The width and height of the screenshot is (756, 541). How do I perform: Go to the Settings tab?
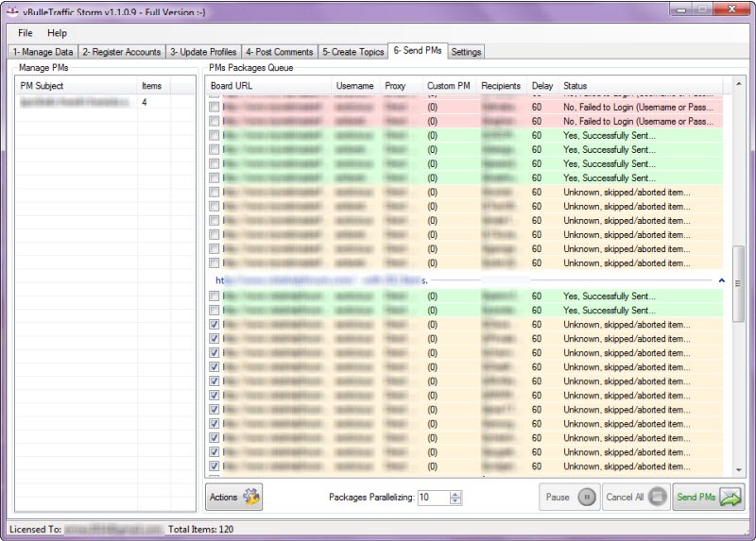(466, 52)
